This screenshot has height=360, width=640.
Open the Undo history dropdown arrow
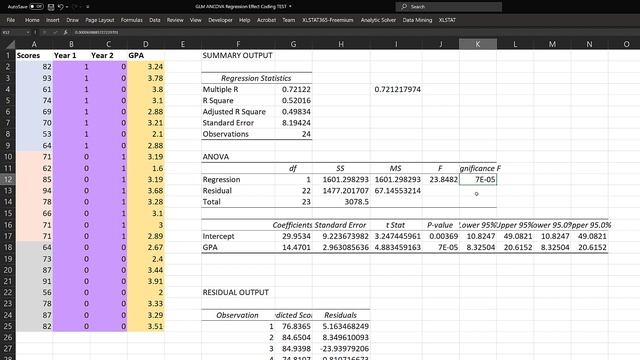tap(67, 7)
